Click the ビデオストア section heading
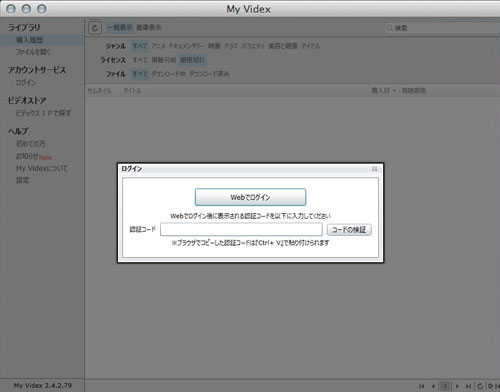 point(27,100)
